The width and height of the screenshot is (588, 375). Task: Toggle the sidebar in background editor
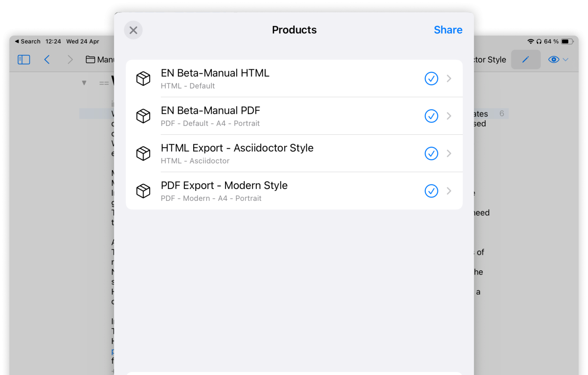(x=24, y=59)
